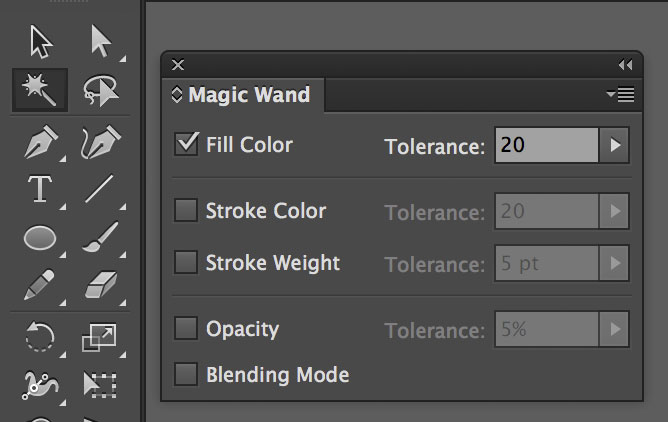This screenshot has width=668, height=422.
Task: Select the Rotate tool
Action: (x=40, y=336)
